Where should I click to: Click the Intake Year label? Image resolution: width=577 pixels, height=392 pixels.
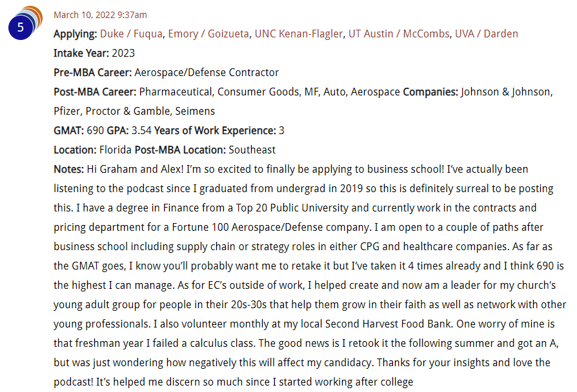coord(81,54)
